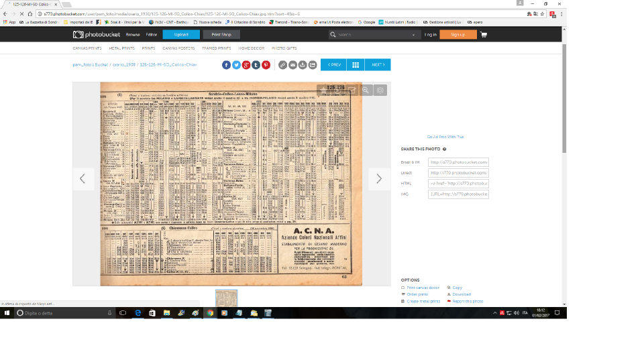Open Windows Start menu
Screen dimensions: 644x362
(x=7, y=313)
